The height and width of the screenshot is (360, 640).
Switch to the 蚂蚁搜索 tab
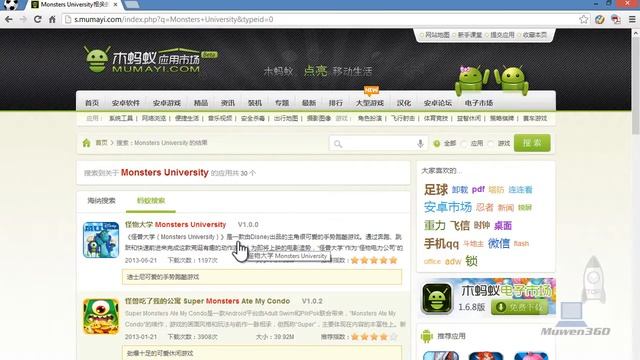point(151,200)
